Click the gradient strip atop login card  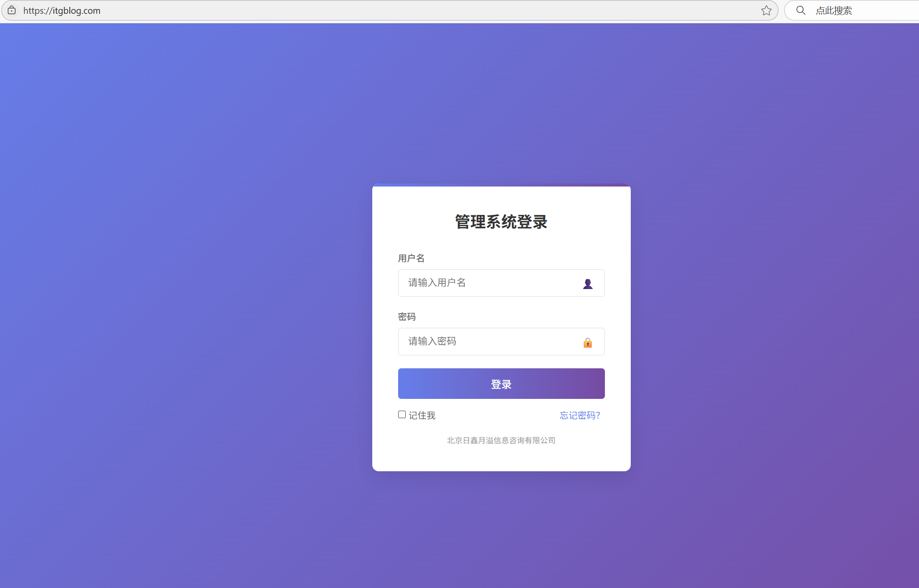501,185
